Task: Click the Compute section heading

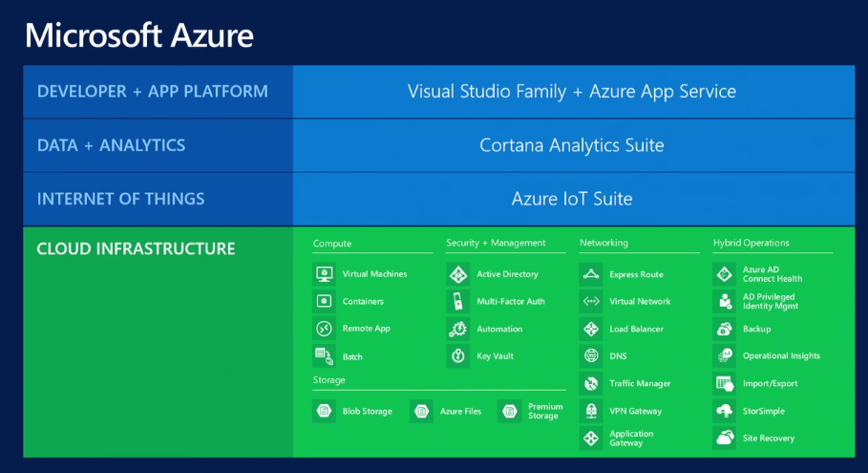Action: (332, 243)
